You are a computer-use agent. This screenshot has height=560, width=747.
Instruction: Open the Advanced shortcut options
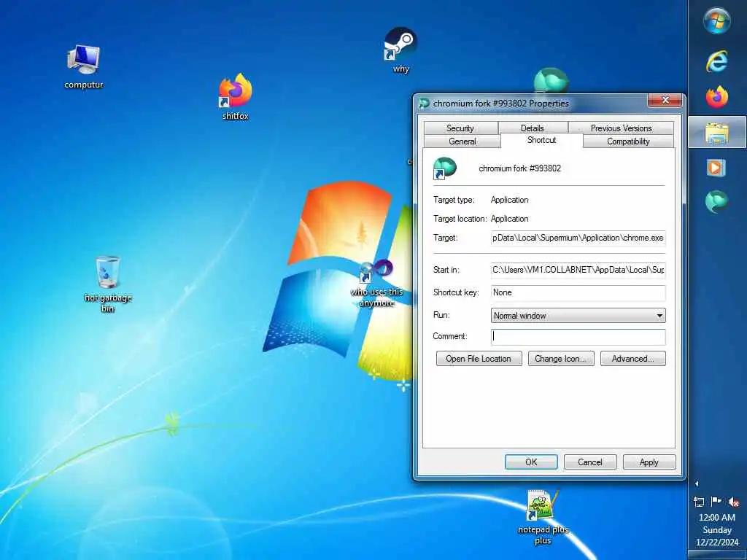point(632,359)
